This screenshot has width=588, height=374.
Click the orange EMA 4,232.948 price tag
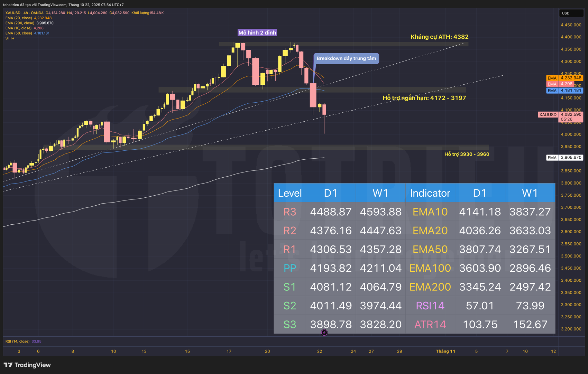click(x=564, y=78)
